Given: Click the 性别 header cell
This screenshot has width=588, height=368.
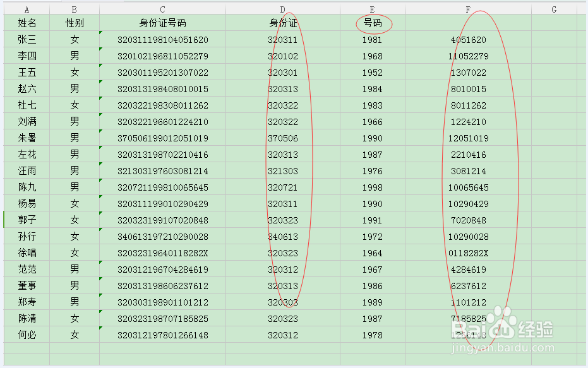Looking at the screenshot, I should (75, 23).
